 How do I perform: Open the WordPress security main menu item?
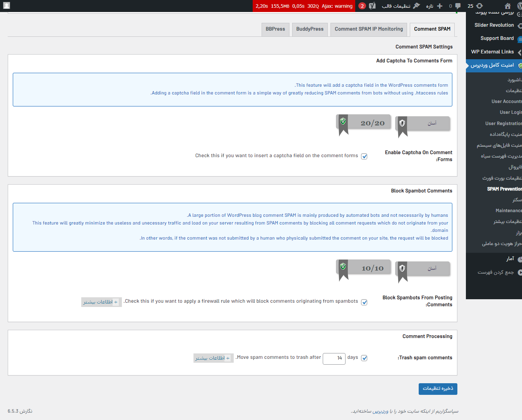[x=494, y=65]
